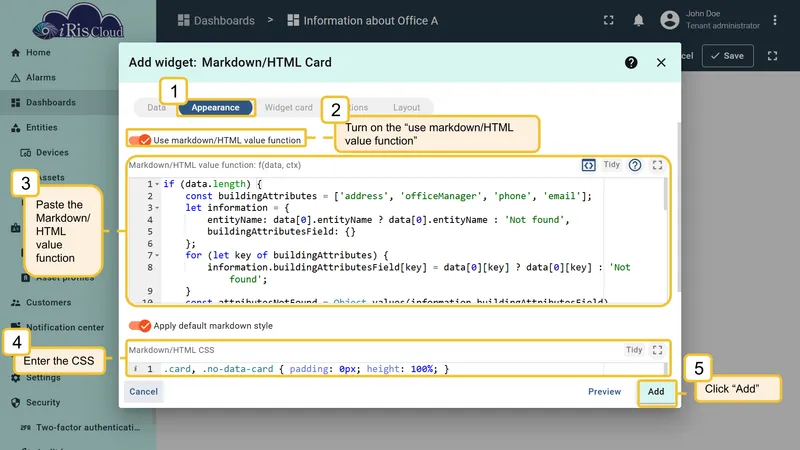The height and width of the screenshot is (450, 800).
Task: Open the notifications bell
Action: click(x=638, y=20)
